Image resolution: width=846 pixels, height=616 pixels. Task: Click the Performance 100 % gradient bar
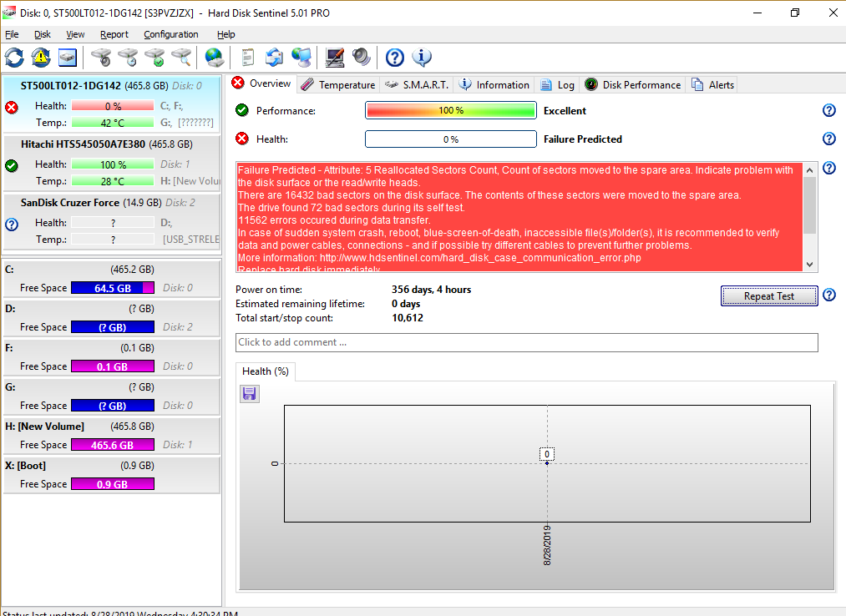click(450, 110)
